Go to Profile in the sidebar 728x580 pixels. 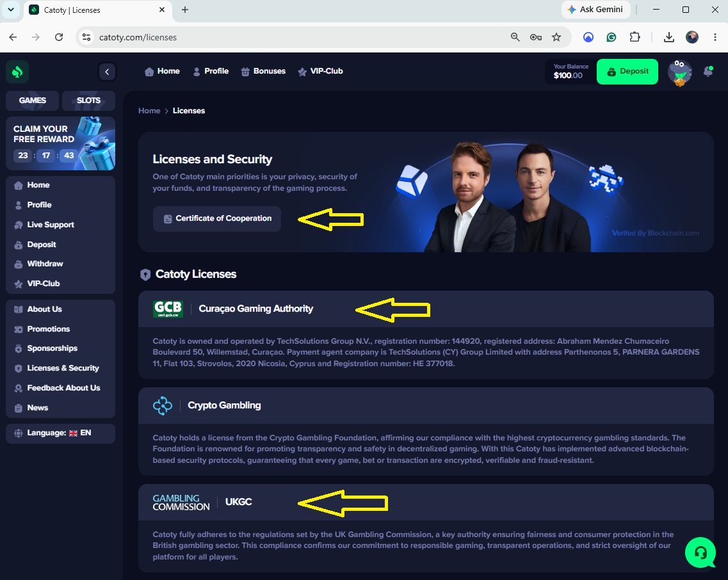pyautogui.click(x=60, y=205)
